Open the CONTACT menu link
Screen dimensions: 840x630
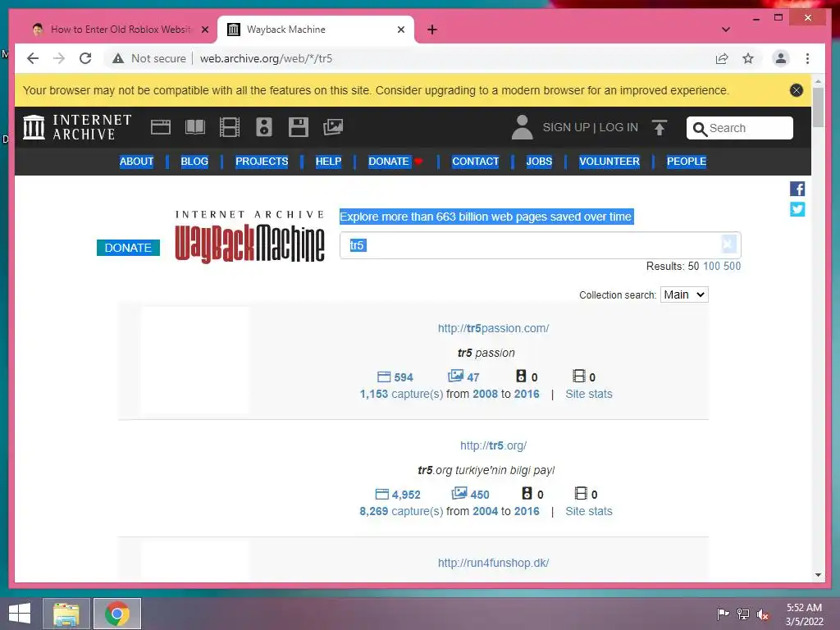click(x=475, y=162)
